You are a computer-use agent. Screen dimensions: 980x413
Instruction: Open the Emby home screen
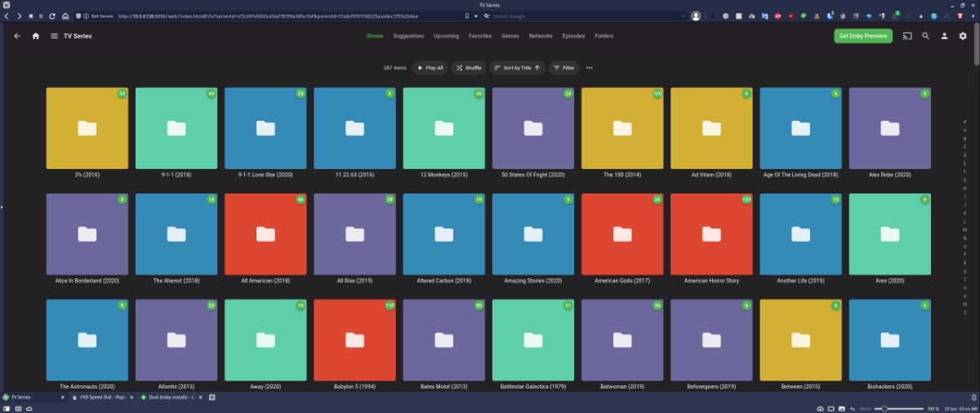[35, 36]
